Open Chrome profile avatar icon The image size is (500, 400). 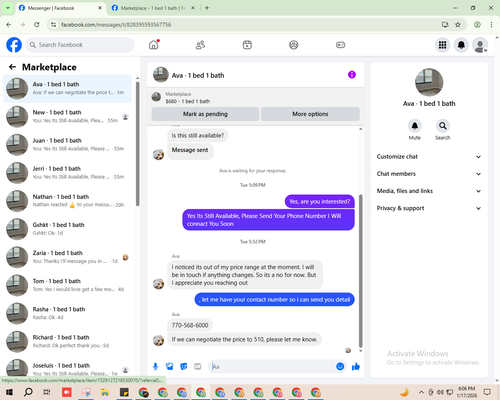477,24
